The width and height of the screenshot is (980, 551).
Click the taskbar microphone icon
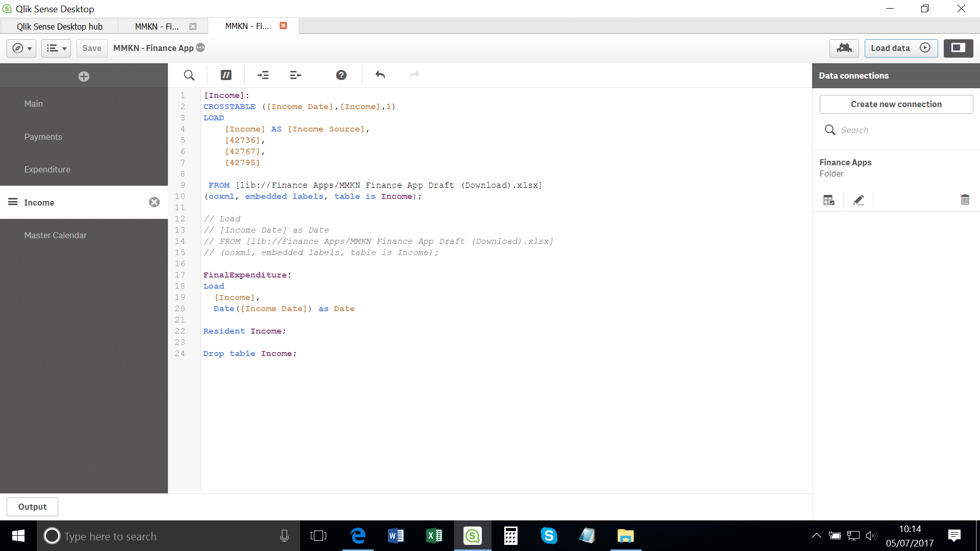[x=284, y=536]
